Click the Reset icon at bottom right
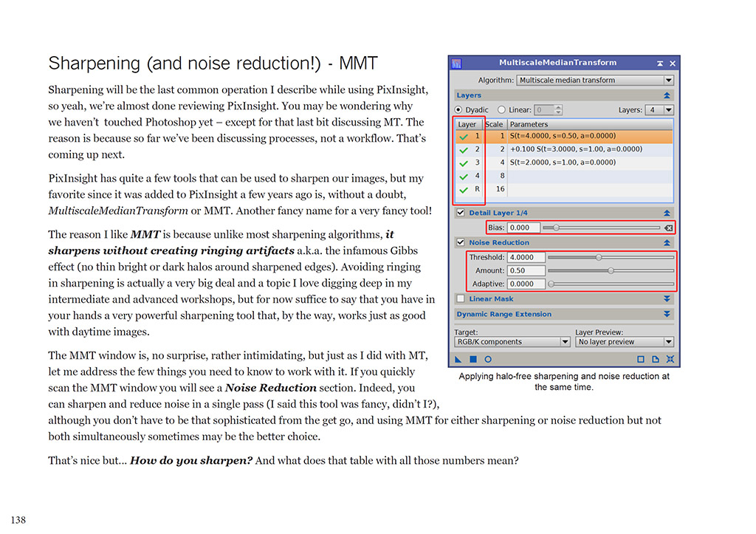This screenshot has height=534, width=756. pyautogui.click(x=670, y=360)
